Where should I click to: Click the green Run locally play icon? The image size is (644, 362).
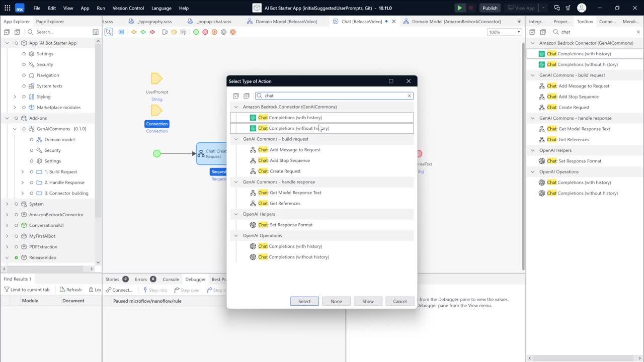click(459, 8)
